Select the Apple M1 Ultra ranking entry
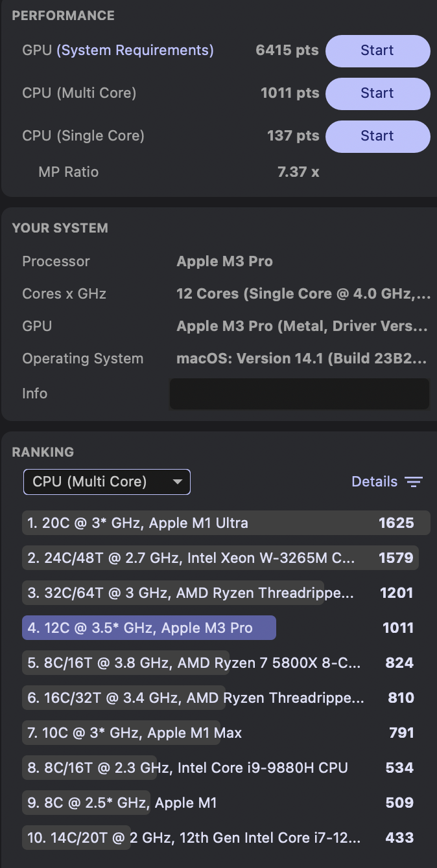This screenshot has width=437, height=868. (x=226, y=523)
